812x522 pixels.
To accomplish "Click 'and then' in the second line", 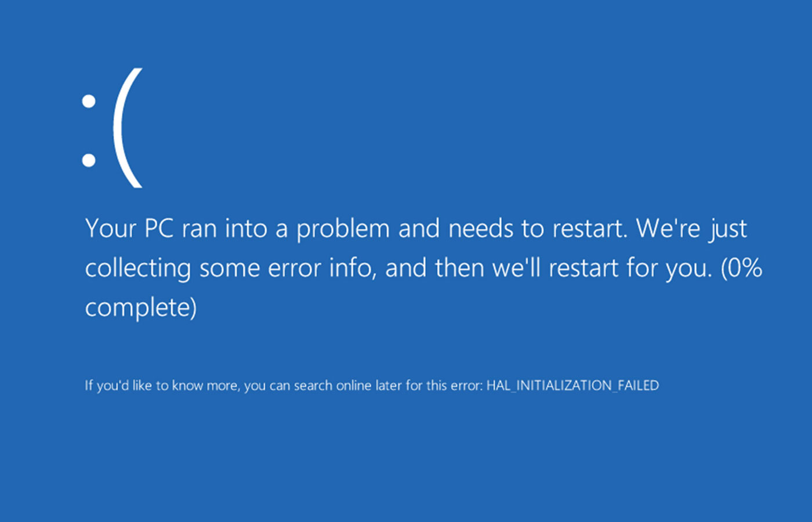I will pos(435,268).
